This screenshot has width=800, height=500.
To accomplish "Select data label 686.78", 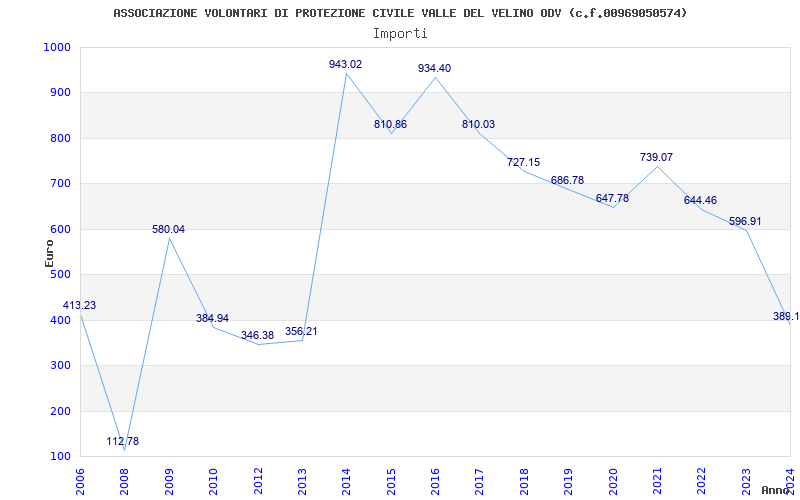I will [567, 181].
